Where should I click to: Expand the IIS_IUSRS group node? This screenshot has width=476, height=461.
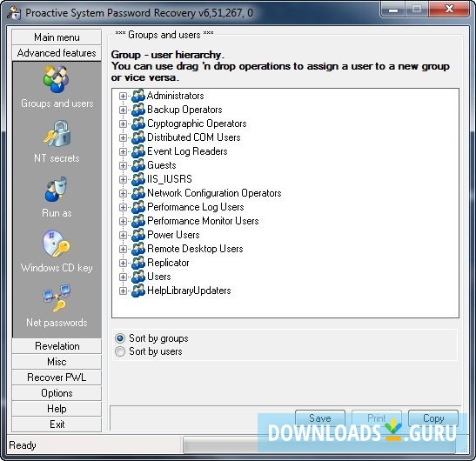coord(123,180)
